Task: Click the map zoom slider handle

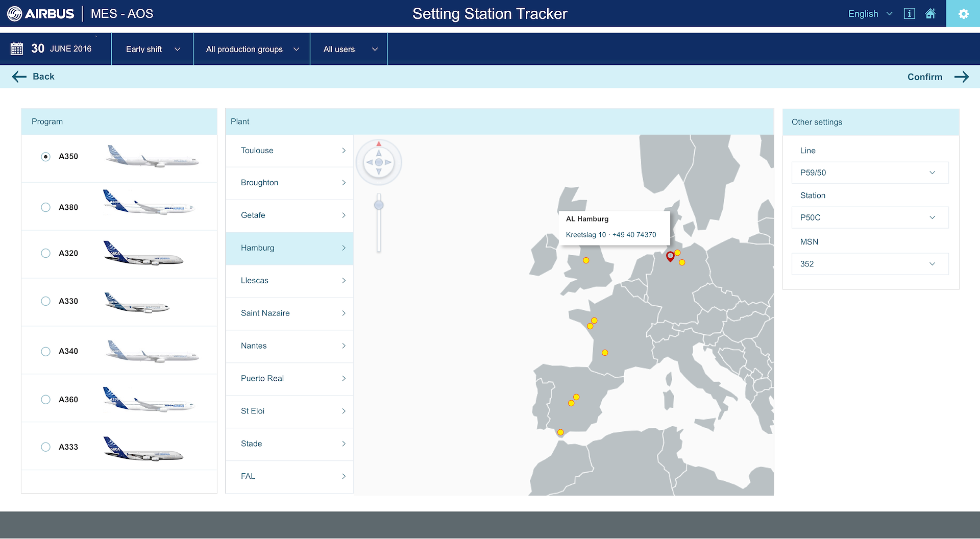Action: tap(379, 205)
